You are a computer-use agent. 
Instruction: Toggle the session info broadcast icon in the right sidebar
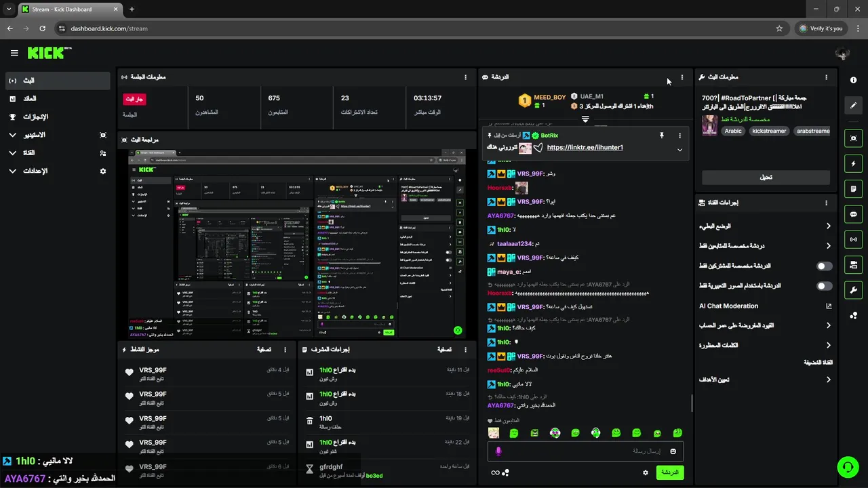853,239
